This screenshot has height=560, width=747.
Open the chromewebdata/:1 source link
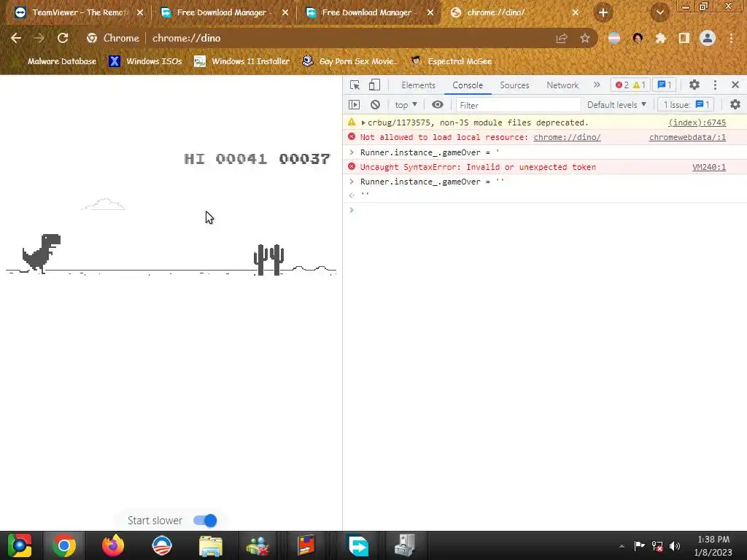pos(687,137)
